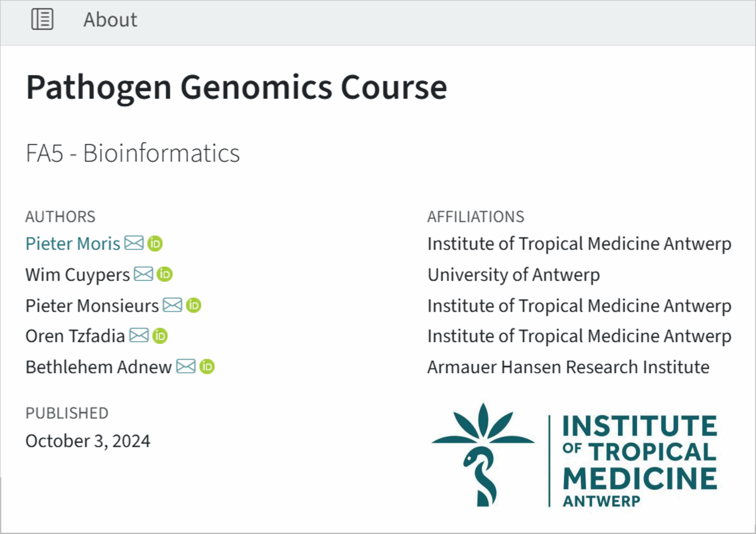Open Pieter Moris email envelope icon
The width and height of the screenshot is (756, 534).
point(134,243)
